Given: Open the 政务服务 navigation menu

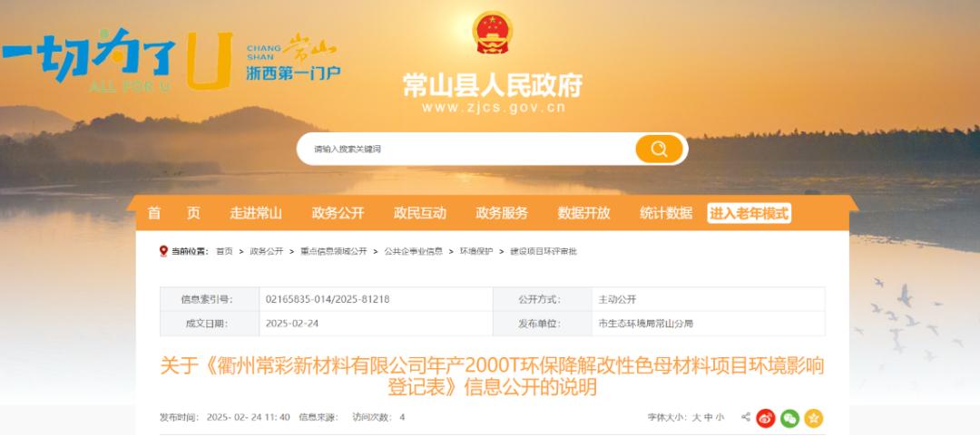Looking at the screenshot, I should pyautogui.click(x=502, y=213).
